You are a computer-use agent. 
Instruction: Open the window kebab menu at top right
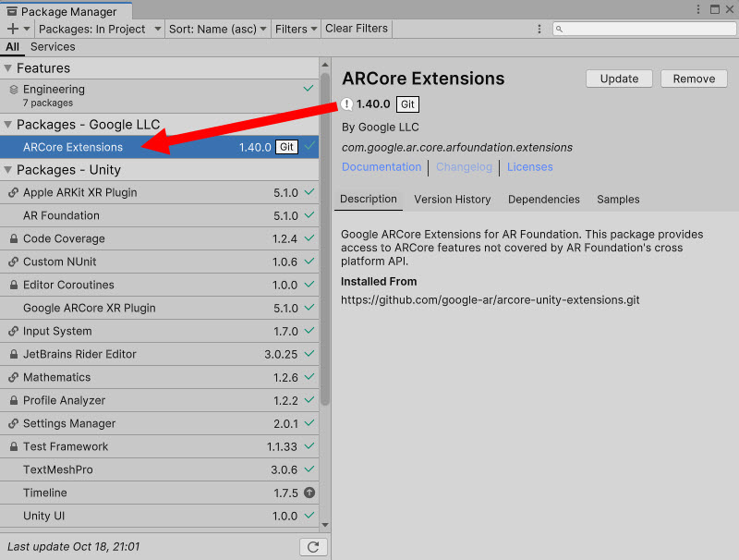[698, 9]
